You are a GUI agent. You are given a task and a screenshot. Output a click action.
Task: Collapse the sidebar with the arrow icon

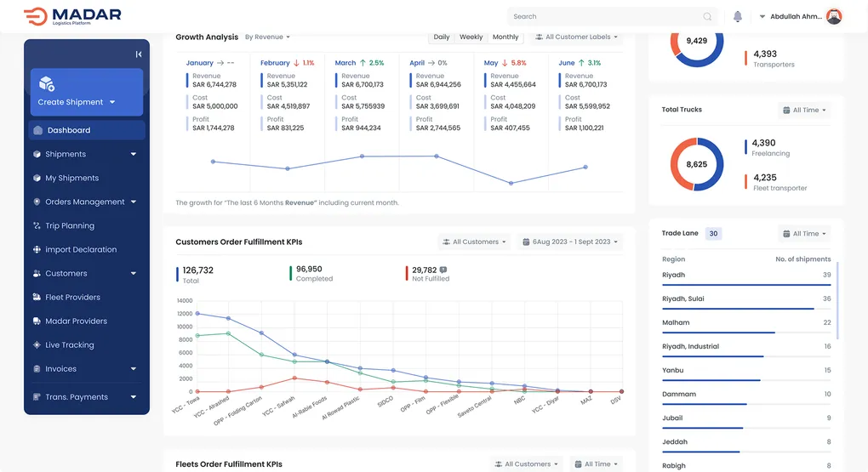(139, 54)
